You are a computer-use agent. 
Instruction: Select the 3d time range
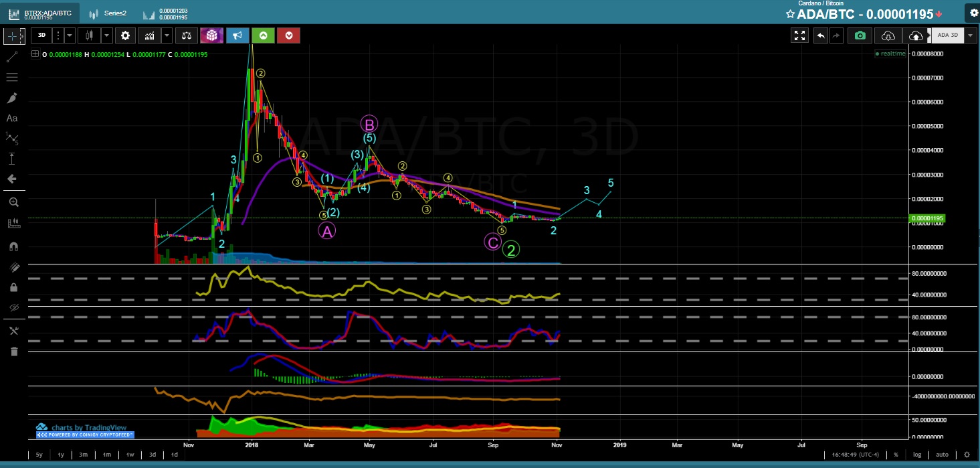[x=153, y=455]
